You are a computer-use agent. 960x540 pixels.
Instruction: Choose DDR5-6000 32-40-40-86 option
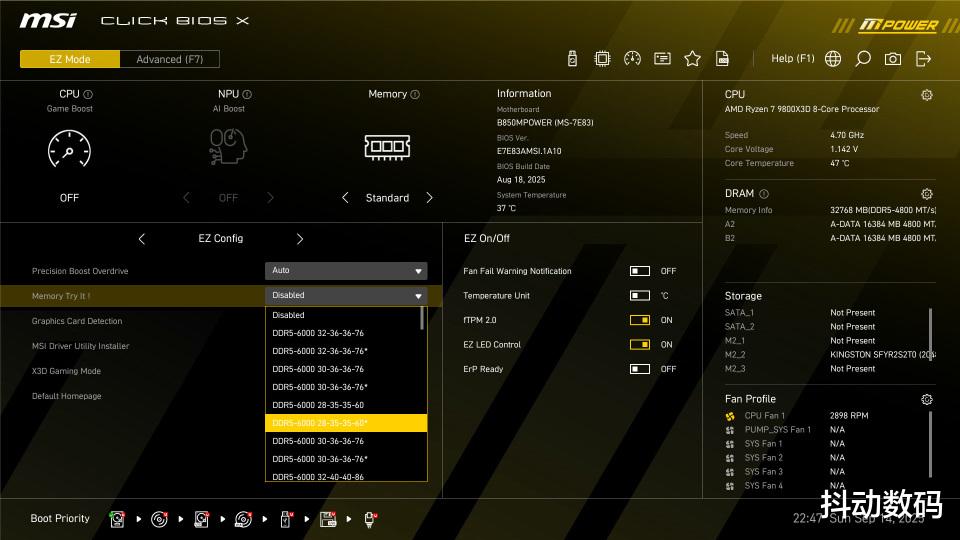pos(346,476)
